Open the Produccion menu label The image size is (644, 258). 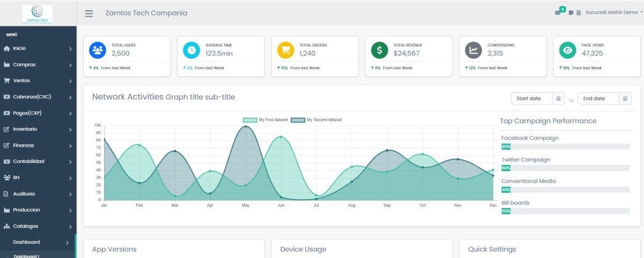[x=26, y=210]
